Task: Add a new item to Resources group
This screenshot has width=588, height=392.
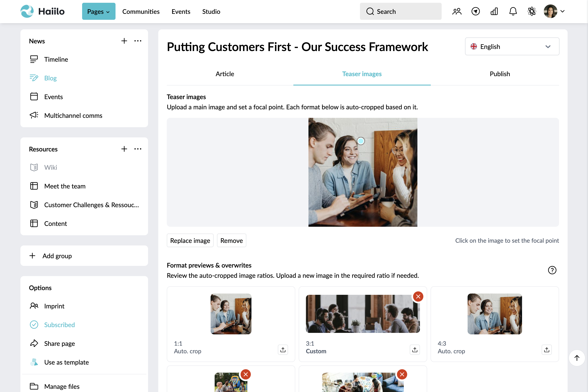Action: pos(124,149)
